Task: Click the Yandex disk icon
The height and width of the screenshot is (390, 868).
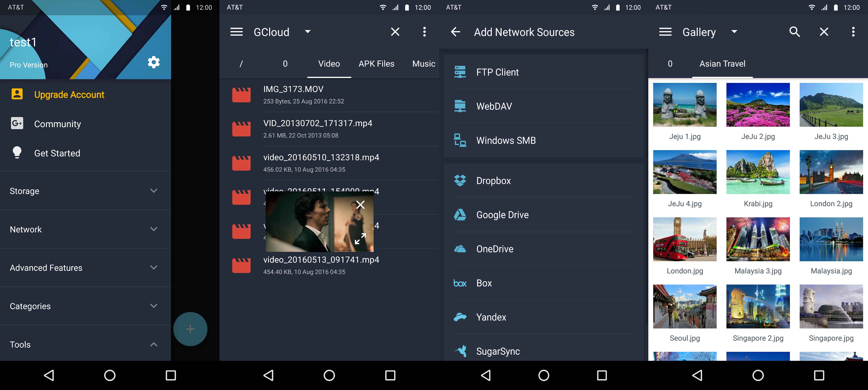Action: click(x=460, y=317)
